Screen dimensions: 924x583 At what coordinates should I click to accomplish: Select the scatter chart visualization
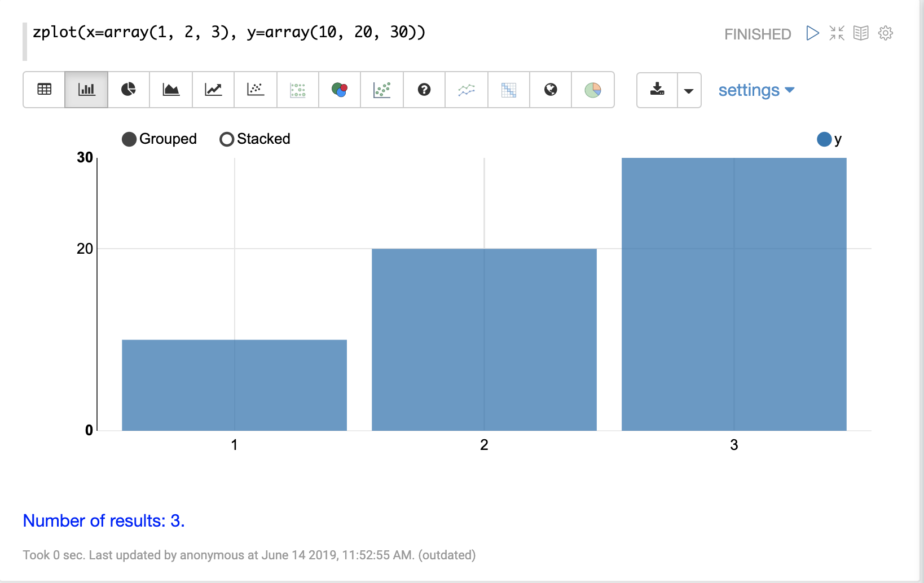256,90
